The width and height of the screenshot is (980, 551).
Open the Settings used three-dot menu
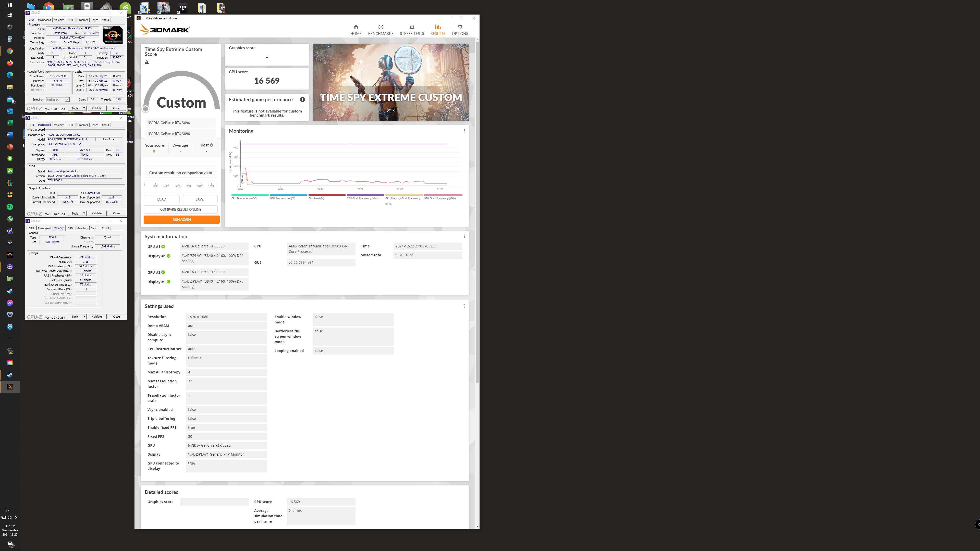464,306
